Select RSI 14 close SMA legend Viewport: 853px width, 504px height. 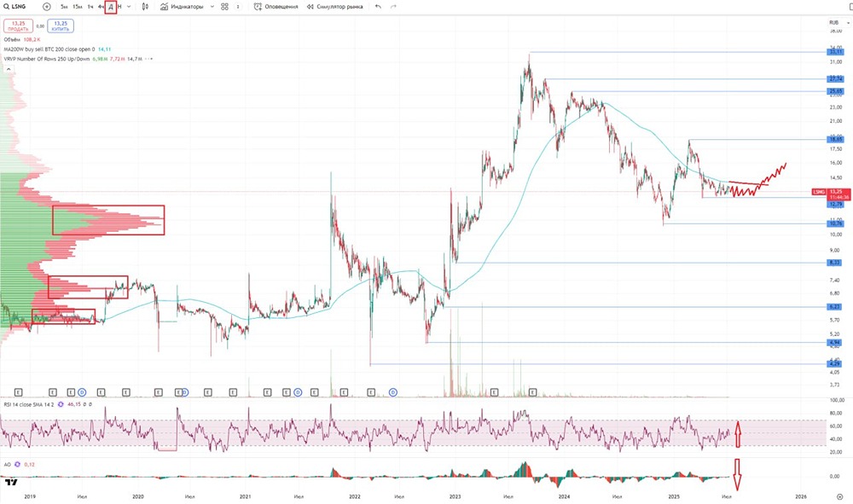click(28, 404)
